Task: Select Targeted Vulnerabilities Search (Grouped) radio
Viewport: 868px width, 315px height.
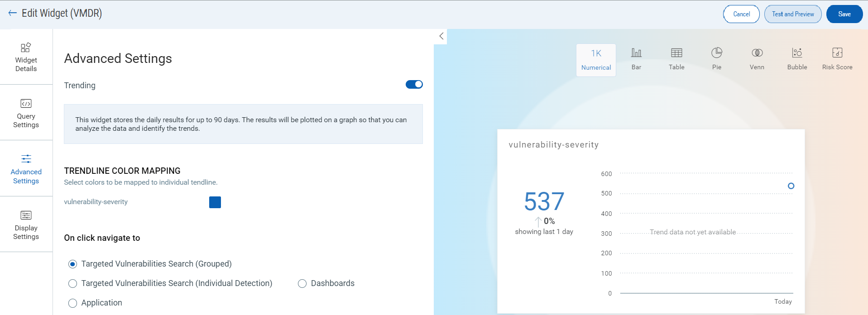Action: pyautogui.click(x=72, y=264)
